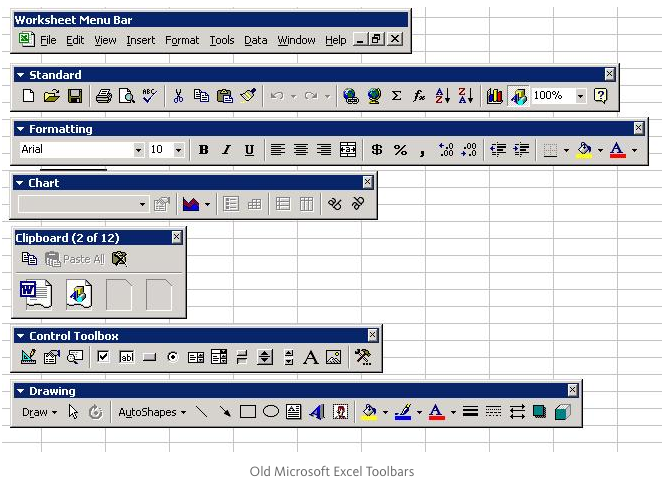Save the workbook with the floppy disk icon
667x485 pixels.
point(75,96)
